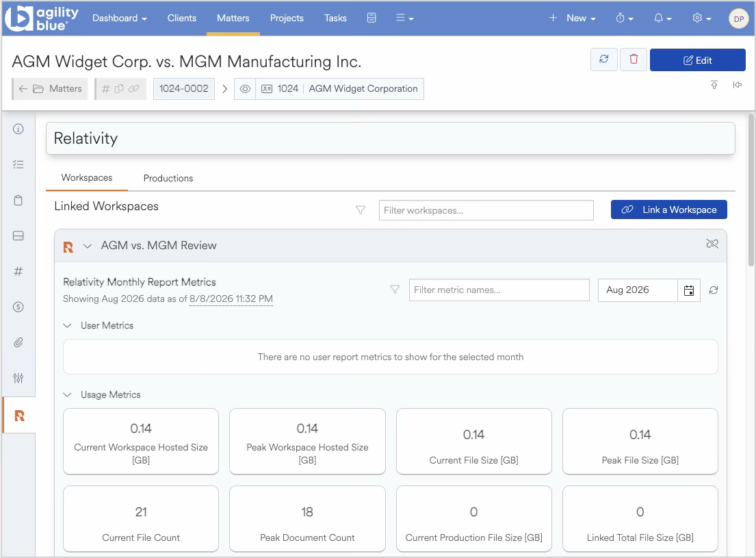
Task: Focus the Filter metric names input
Action: click(x=499, y=290)
